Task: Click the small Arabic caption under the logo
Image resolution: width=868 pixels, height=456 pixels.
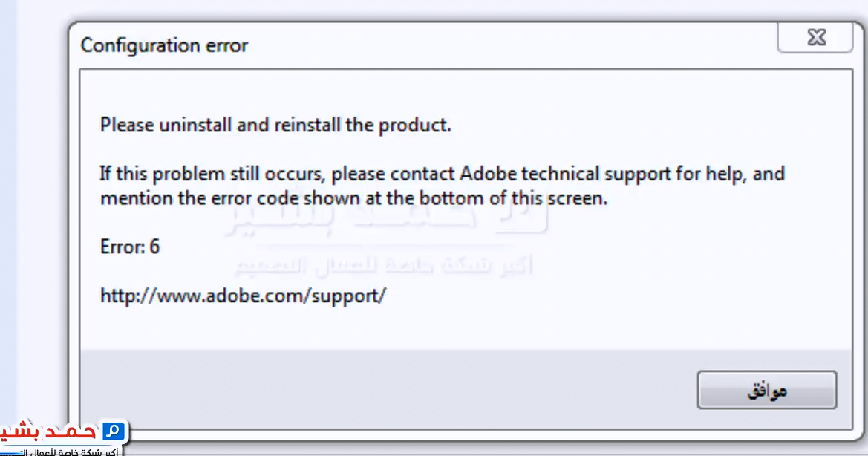Action: (x=59, y=452)
